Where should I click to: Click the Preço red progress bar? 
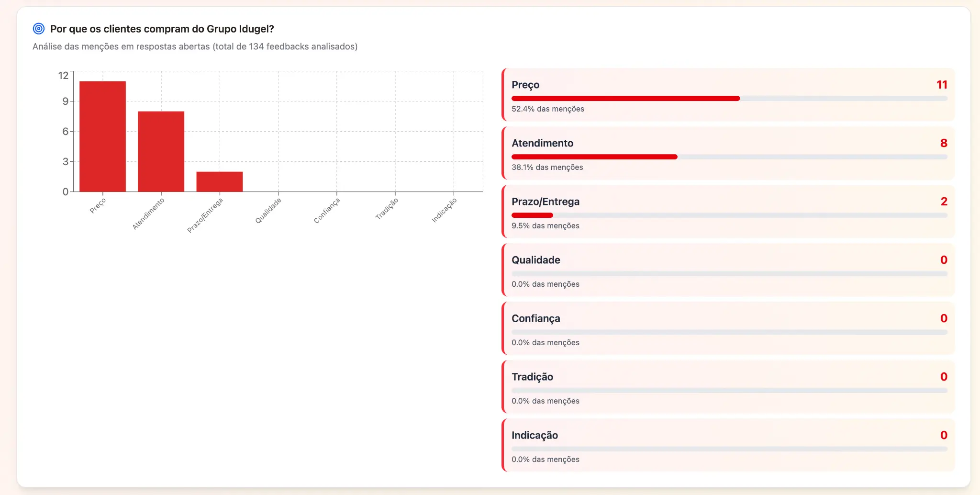pyautogui.click(x=625, y=99)
